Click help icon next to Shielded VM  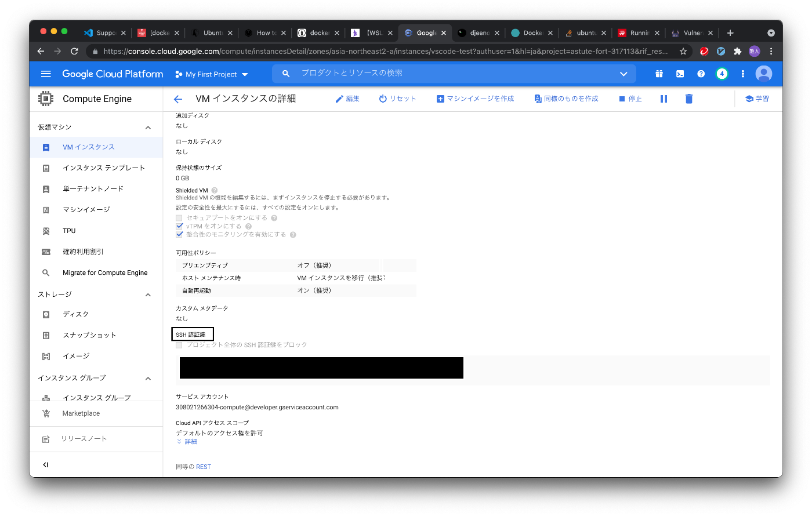pos(215,190)
